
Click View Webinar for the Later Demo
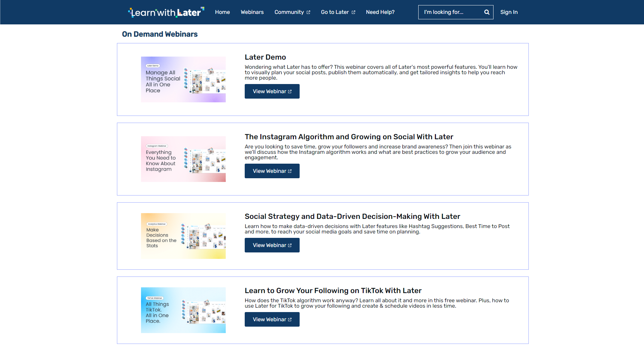point(272,91)
